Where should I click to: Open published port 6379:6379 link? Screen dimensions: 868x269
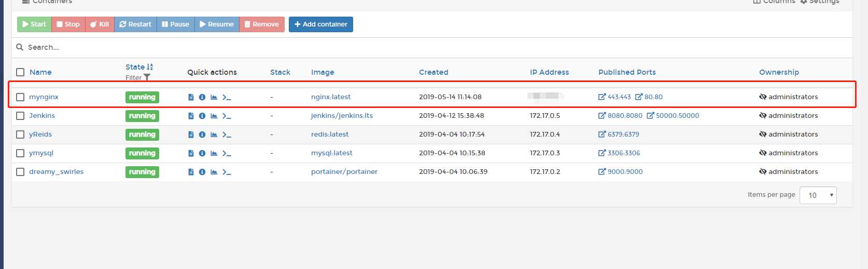pos(619,134)
